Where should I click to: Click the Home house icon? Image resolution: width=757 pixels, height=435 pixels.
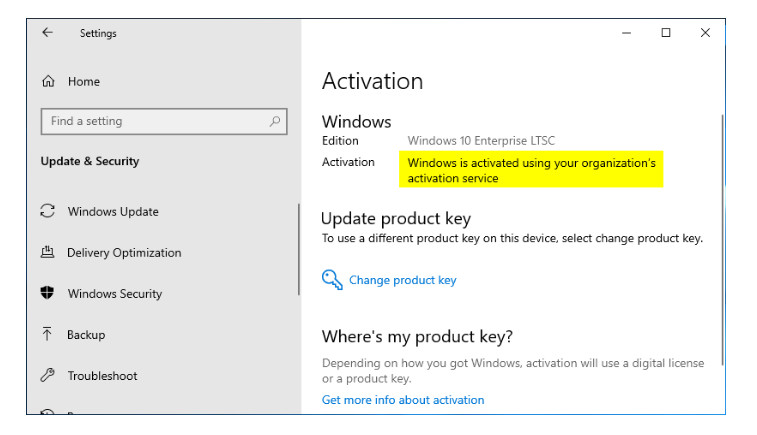(x=48, y=81)
